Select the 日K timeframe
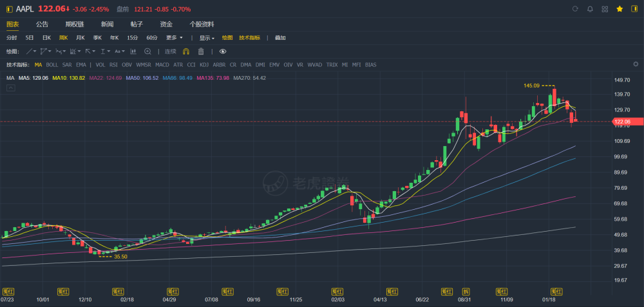 click(46, 37)
